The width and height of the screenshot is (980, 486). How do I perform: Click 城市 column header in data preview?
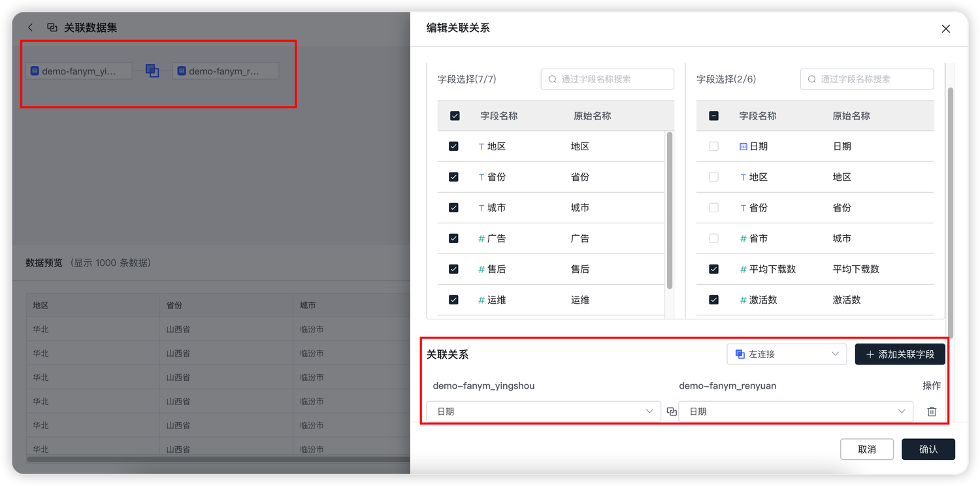(308, 305)
